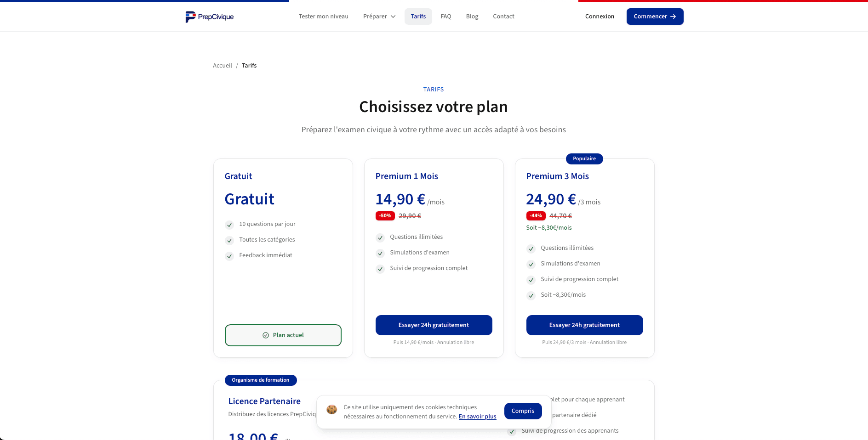Click the checkmark beside Toutes les catégories

point(229,241)
